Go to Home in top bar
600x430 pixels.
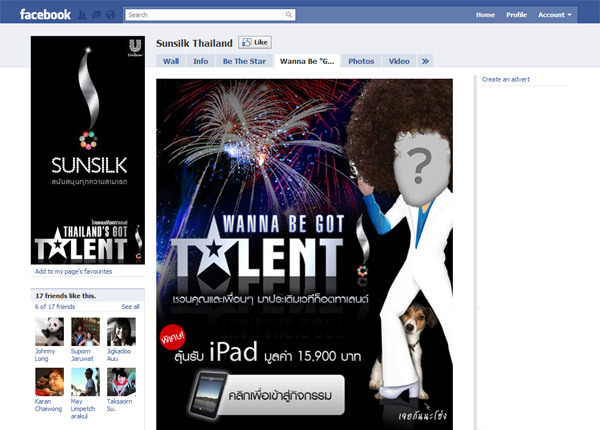pos(485,15)
